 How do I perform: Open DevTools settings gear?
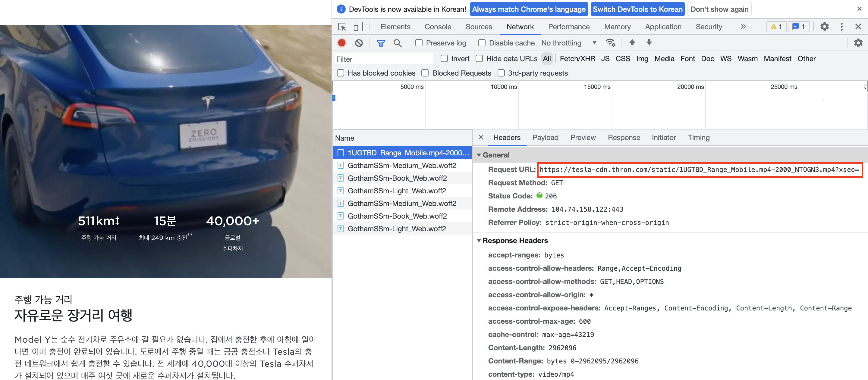(824, 26)
